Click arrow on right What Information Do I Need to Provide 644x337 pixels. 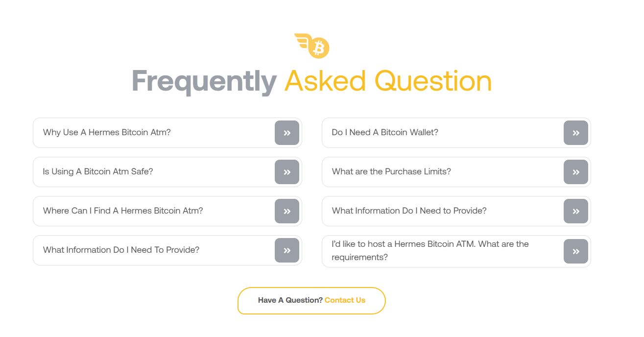pos(576,211)
